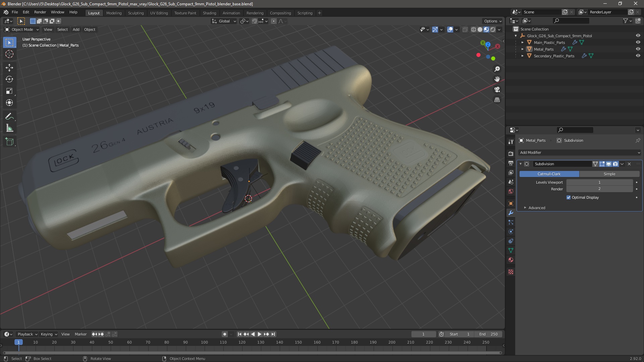
Task: Hide Main_Plastic_Parts in viewport
Action: 638,43
